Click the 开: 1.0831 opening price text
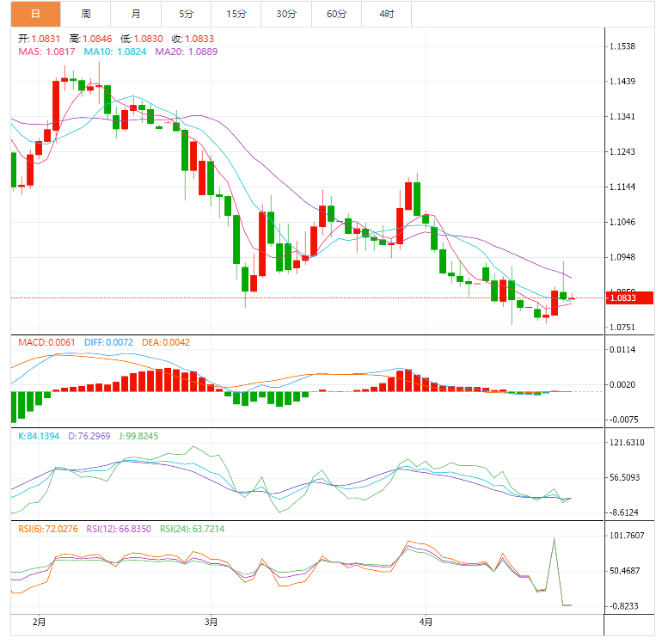662x644 pixels. (40, 39)
